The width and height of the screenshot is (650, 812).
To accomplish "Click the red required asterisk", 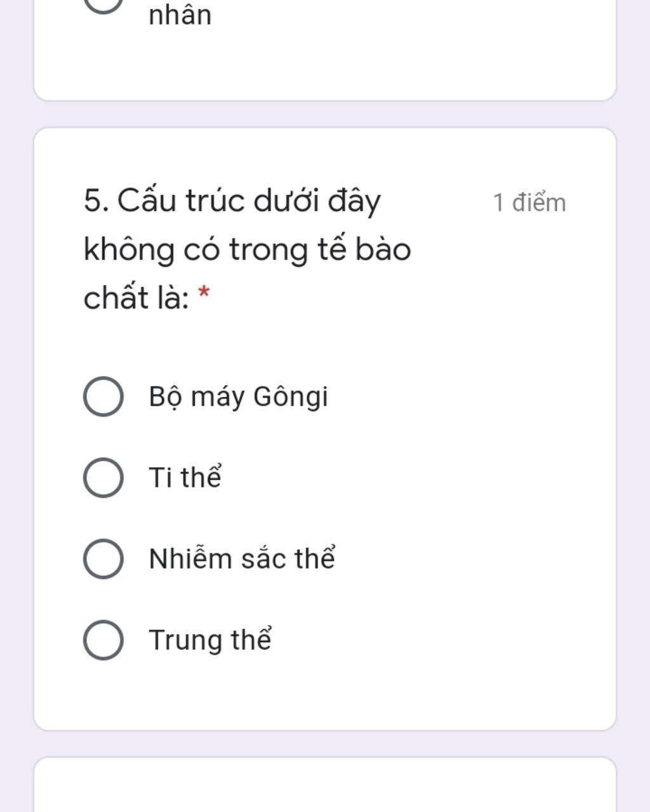I will 204,293.
